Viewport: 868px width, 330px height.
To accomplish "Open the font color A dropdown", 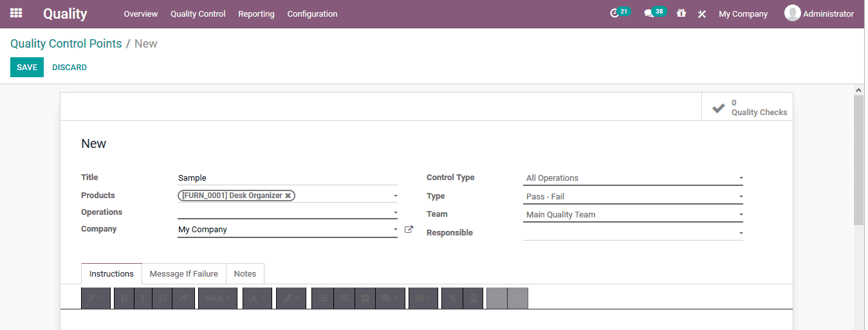I will click(257, 298).
